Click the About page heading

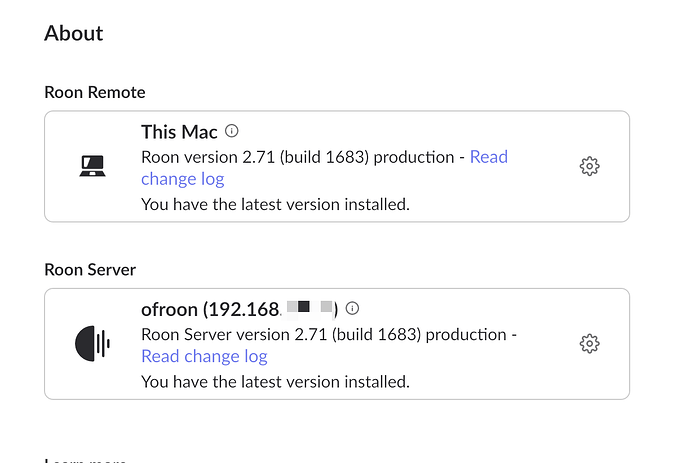tap(73, 33)
